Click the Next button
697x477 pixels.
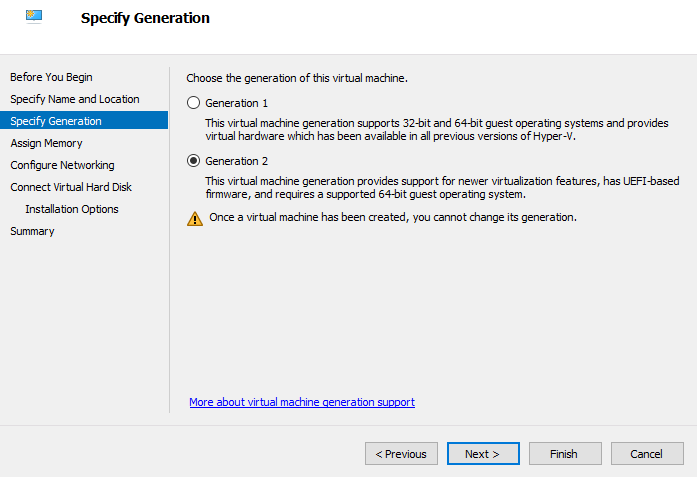(483, 454)
